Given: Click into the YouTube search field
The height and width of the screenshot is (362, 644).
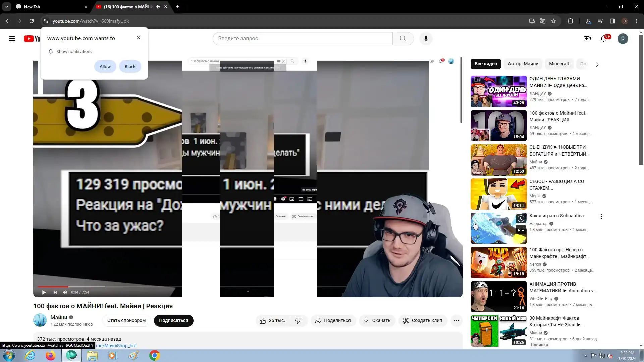Looking at the screenshot, I should pos(302,39).
